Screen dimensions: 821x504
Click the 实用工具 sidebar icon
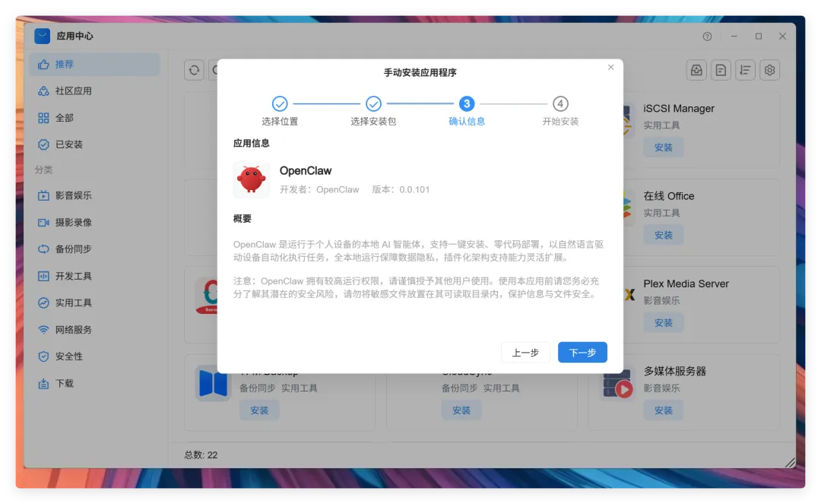coord(43,303)
